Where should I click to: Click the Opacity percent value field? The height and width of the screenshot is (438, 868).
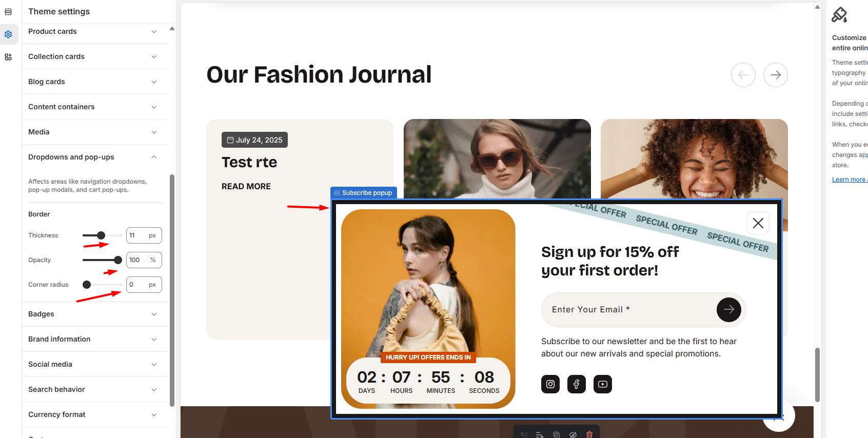click(144, 260)
